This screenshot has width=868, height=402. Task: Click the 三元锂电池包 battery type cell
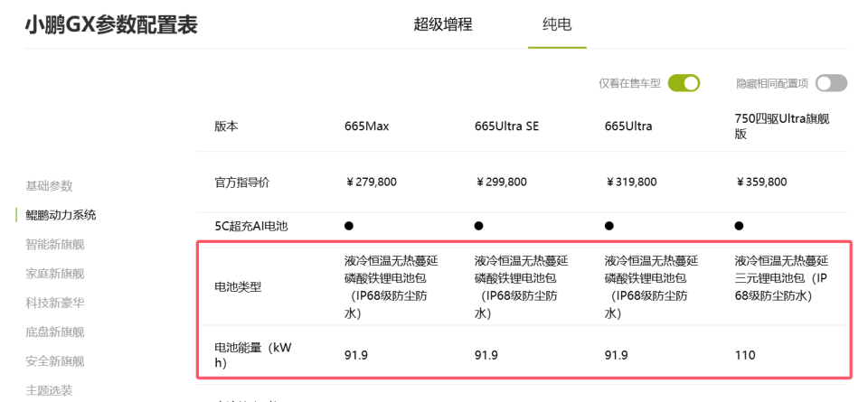pos(781,278)
